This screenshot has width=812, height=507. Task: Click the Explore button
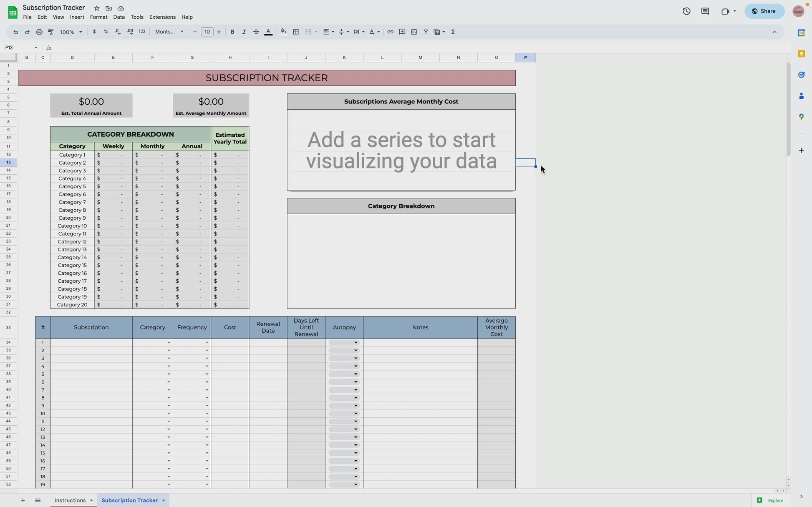click(771, 500)
